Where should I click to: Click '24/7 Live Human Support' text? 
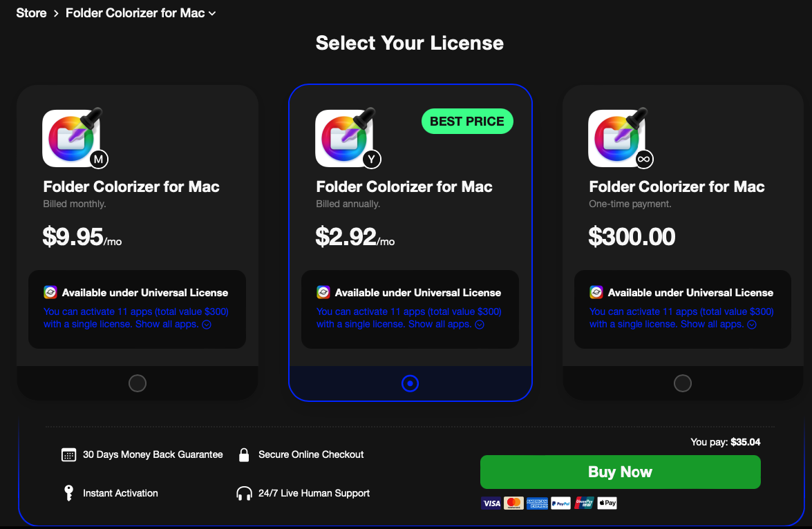click(314, 493)
